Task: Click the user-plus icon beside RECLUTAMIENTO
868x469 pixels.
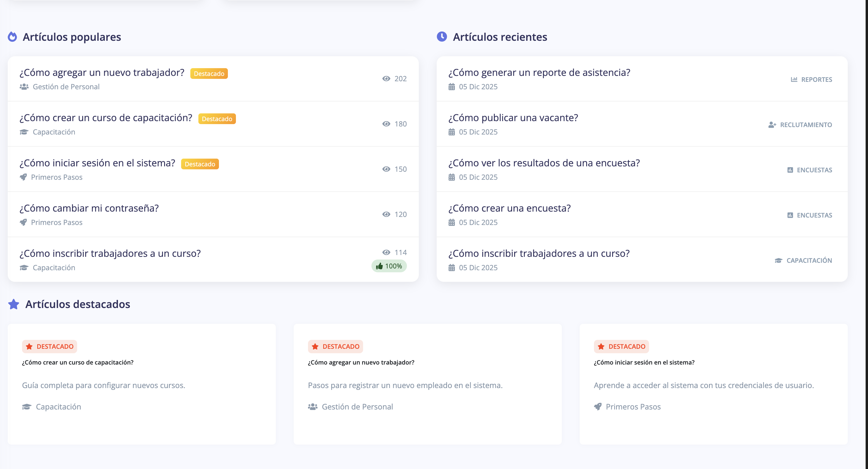Action: pyautogui.click(x=772, y=125)
